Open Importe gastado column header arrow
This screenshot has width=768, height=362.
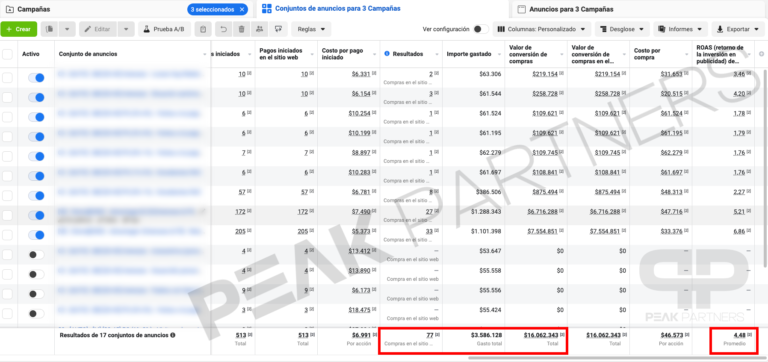tap(500, 54)
